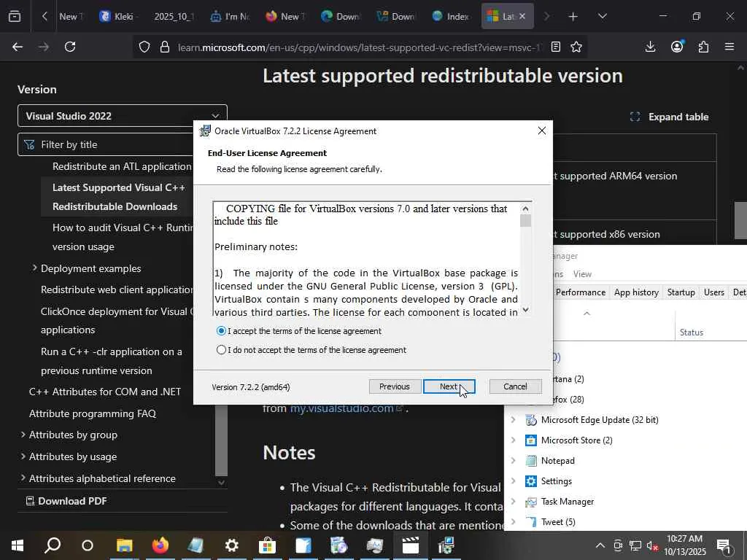This screenshot has width=747, height=560.
Task: Open Task Manager Users tab
Action: pos(713,292)
